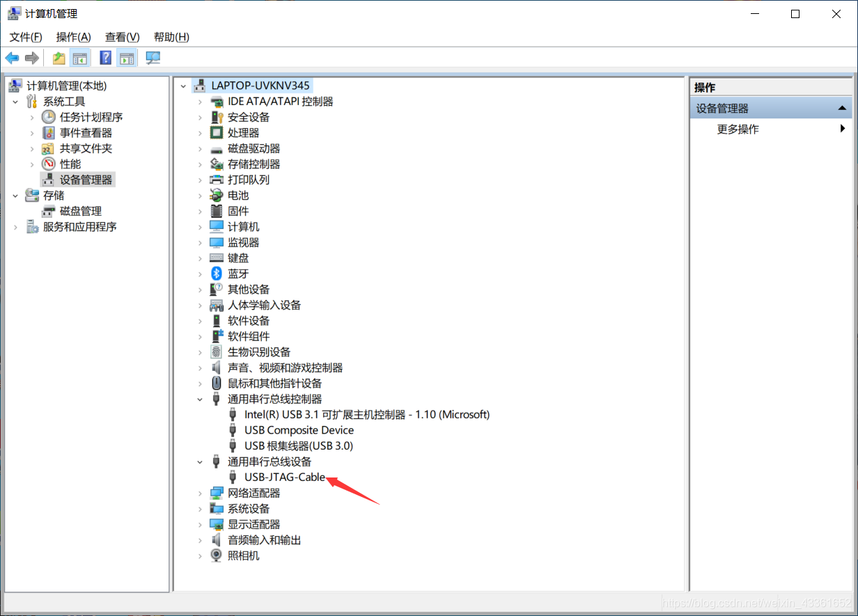Viewport: 858px width, 616px height.
Task: Click the 处理器 chip icon
Action: (x=217, y=132)
